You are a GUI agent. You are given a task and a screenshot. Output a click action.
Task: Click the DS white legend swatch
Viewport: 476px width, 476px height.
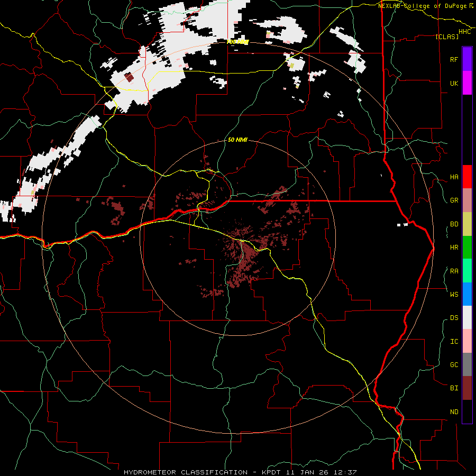coord(467,317)
